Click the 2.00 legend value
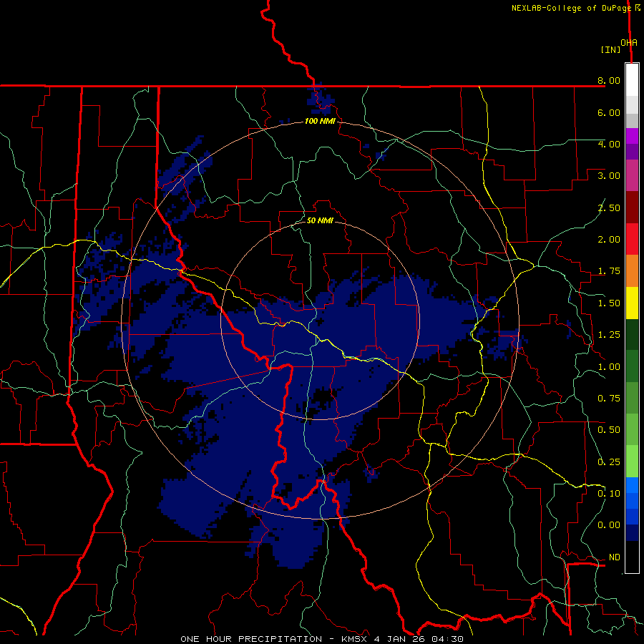The height and width of the screenshot is (644, 644). click(x=609, y=240)
